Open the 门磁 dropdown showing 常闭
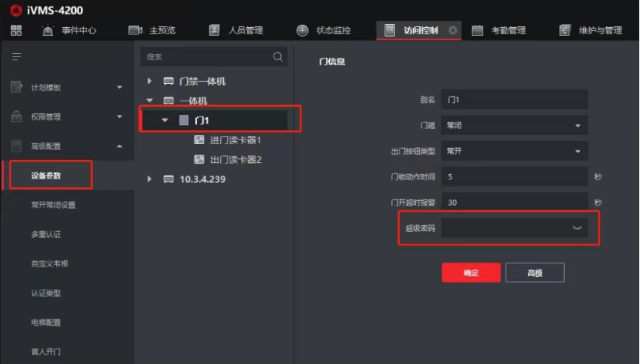The image size is (640, 364). 515,125
